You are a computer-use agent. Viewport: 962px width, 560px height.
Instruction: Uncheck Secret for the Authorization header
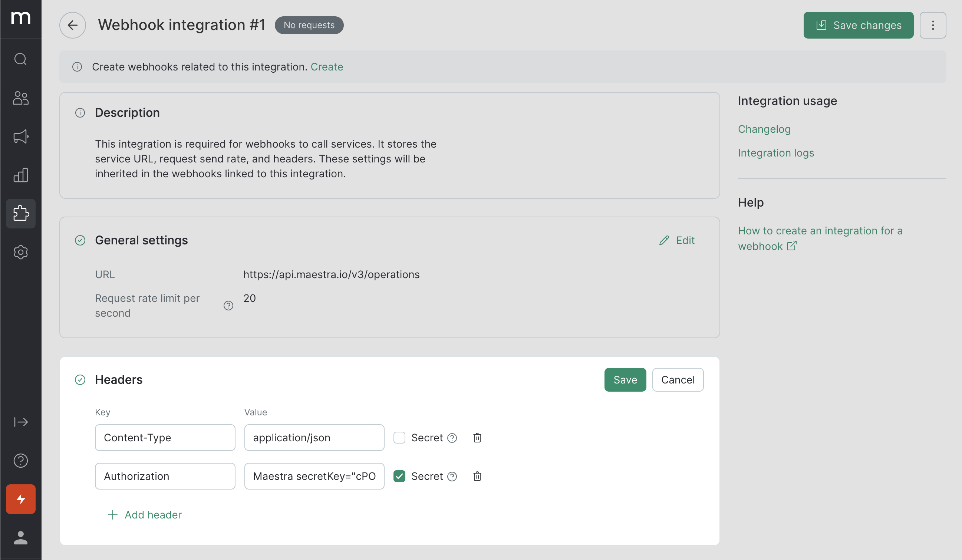pos(399,477)
